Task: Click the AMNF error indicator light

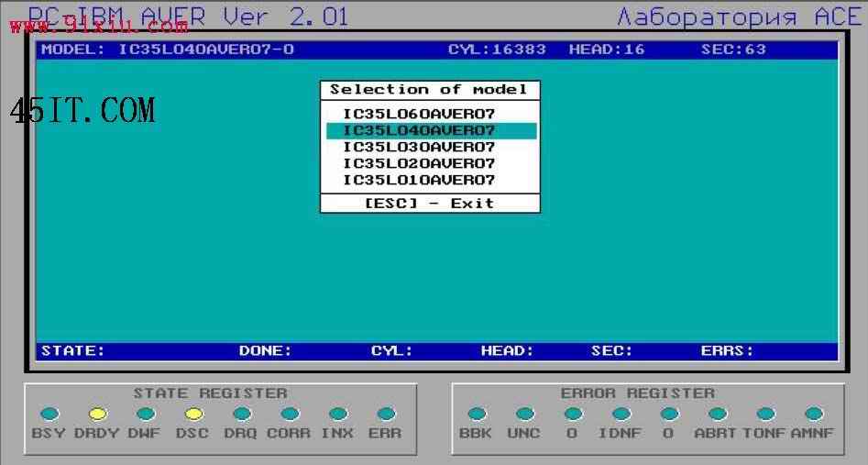Action: [814, 414]
